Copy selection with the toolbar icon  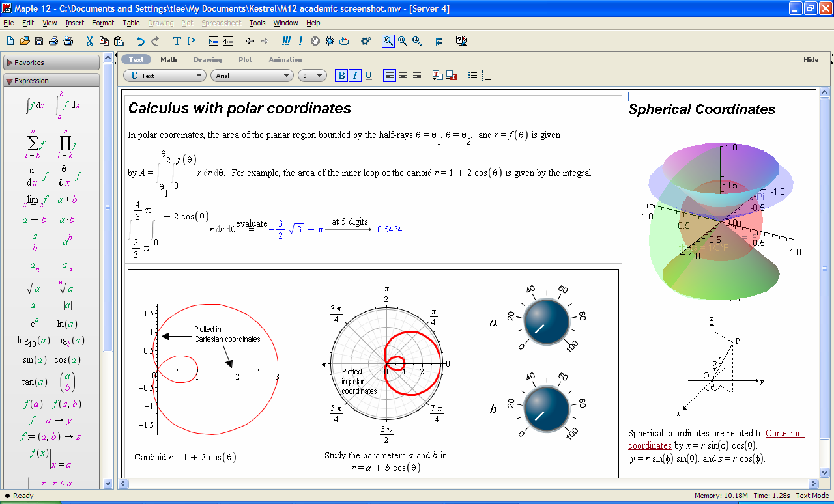click(x=104, y=41)
